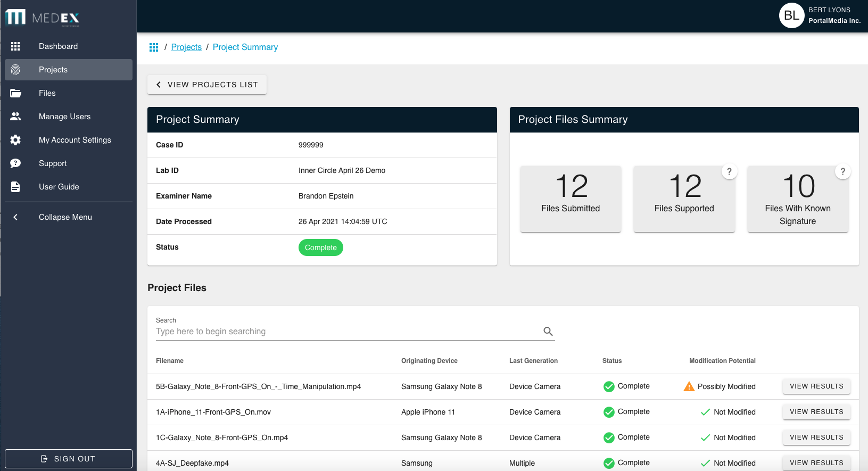Click the Status column header in the table
The width and height of the screenshot is (868, 471).
[x=612, y=361]
